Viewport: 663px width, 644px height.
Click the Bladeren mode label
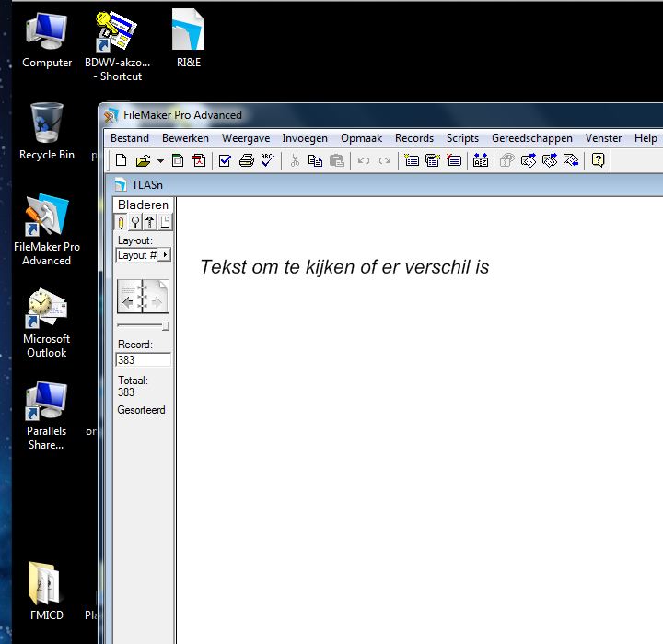[x=143, y=205]
